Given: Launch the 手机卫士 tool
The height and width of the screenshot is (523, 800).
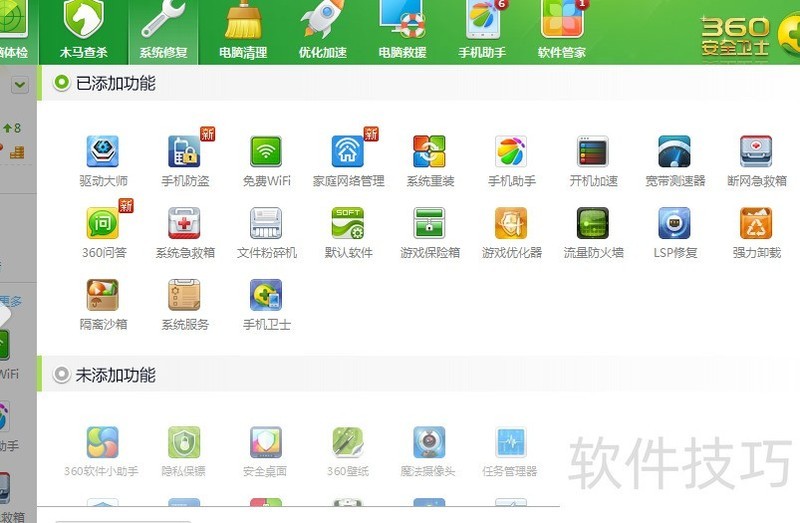Looking at the screenshot, I should coord(266,305).
